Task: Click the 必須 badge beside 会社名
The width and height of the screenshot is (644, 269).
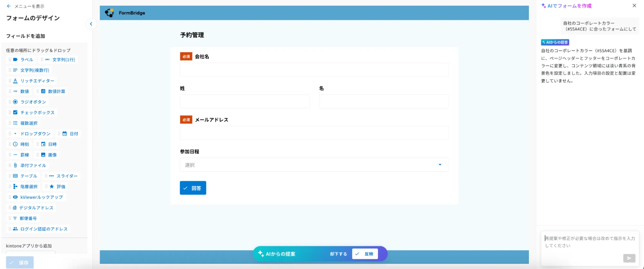Action: tap(186, 56)
